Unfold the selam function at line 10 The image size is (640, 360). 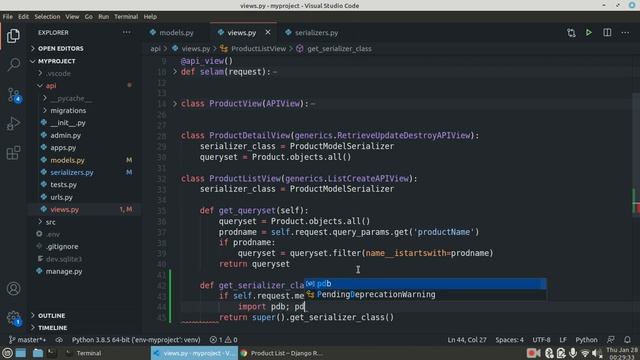[175, 71]
